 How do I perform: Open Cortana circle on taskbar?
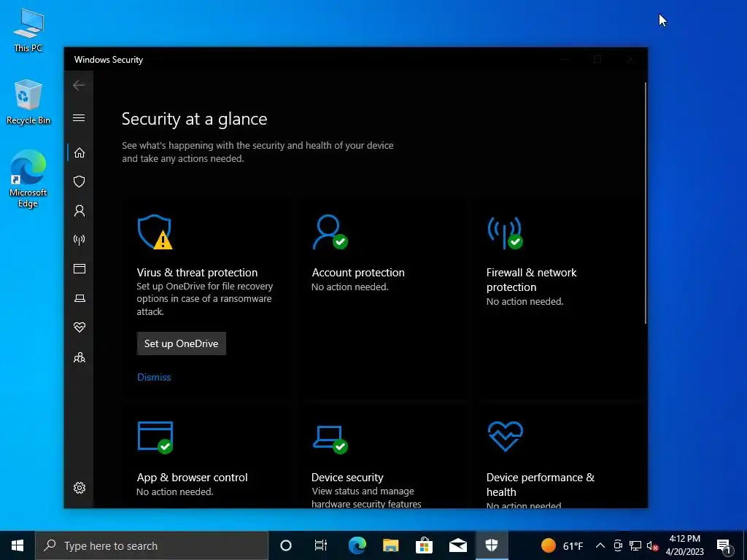286,545
